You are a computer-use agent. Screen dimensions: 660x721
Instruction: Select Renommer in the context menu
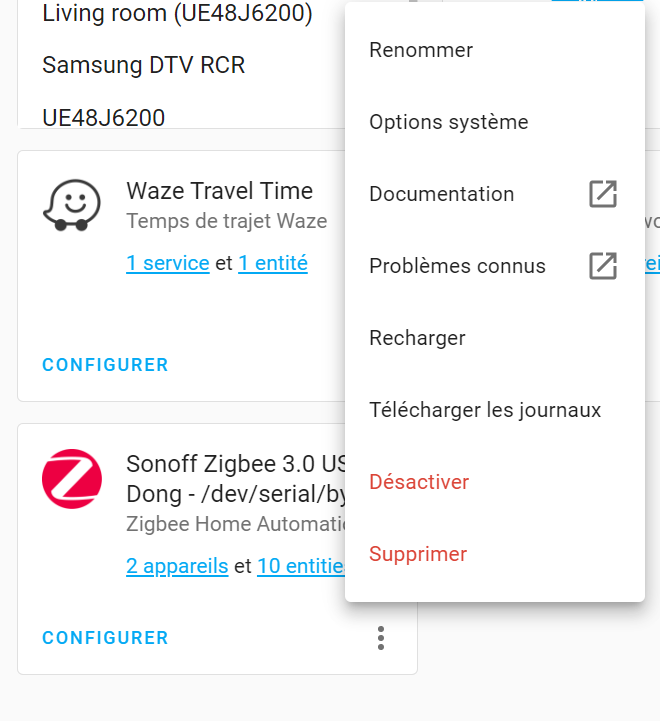[x=421, y=50]
